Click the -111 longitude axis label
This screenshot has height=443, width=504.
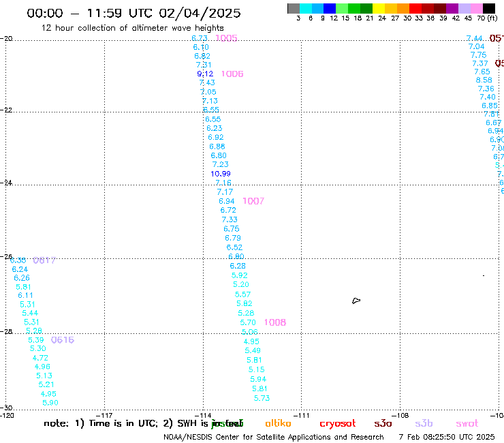302,415
